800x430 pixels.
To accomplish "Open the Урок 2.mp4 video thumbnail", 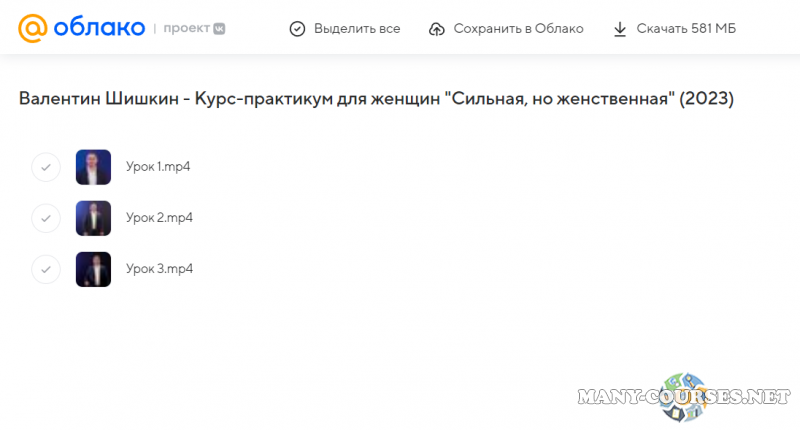I will coord(93,218).
